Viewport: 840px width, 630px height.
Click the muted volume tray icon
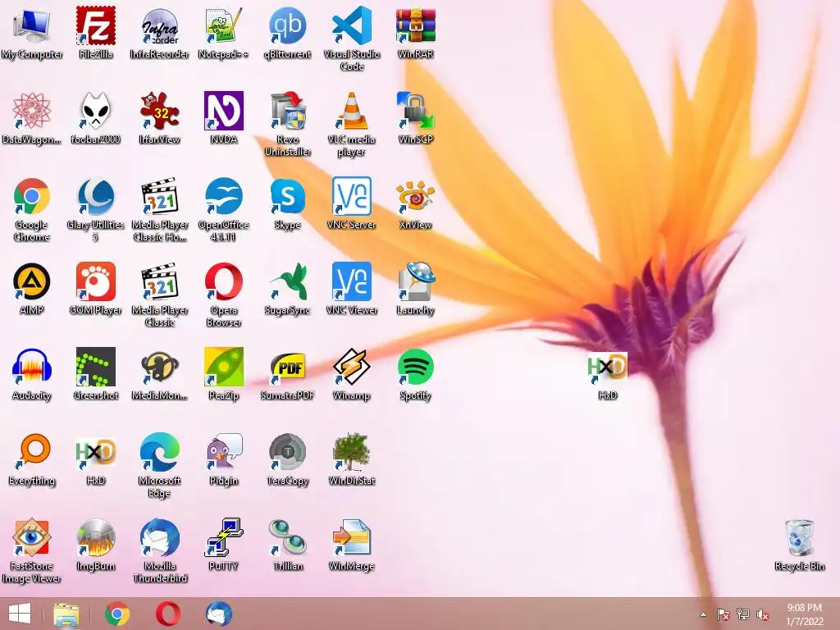pos(763,614)
